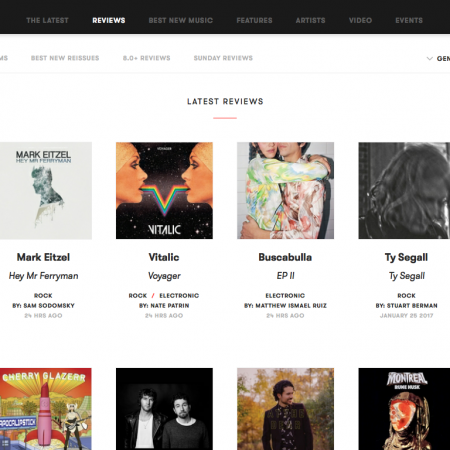Open the of Montreal Rune Husk cover
Screen dimensions: 450x450
[x=404, y=409]
